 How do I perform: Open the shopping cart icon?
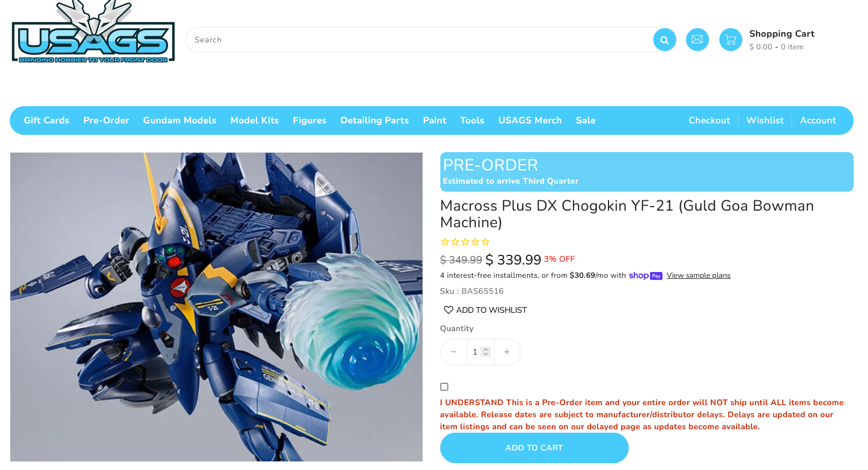[730, 40]
